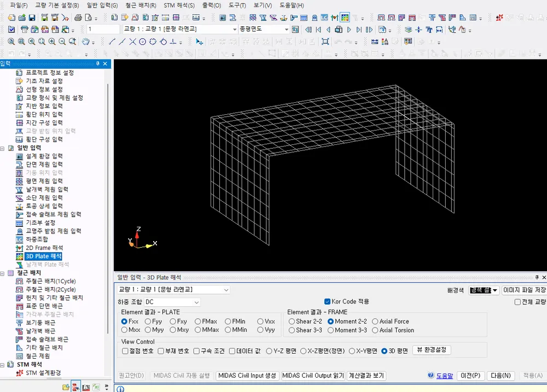The image size is (547, 392).
Task: Enable the 절점 번호 checkbox
Action: pos(125,351)
